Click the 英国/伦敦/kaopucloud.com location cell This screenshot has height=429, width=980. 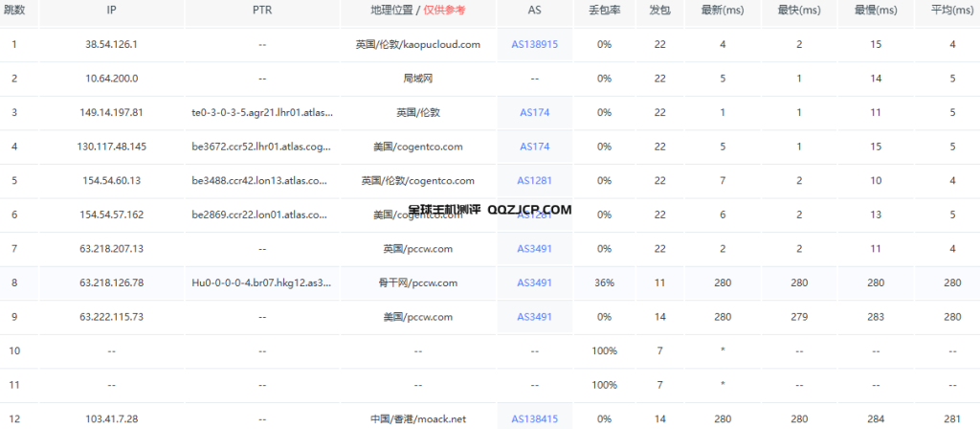(x=415, y=44)
